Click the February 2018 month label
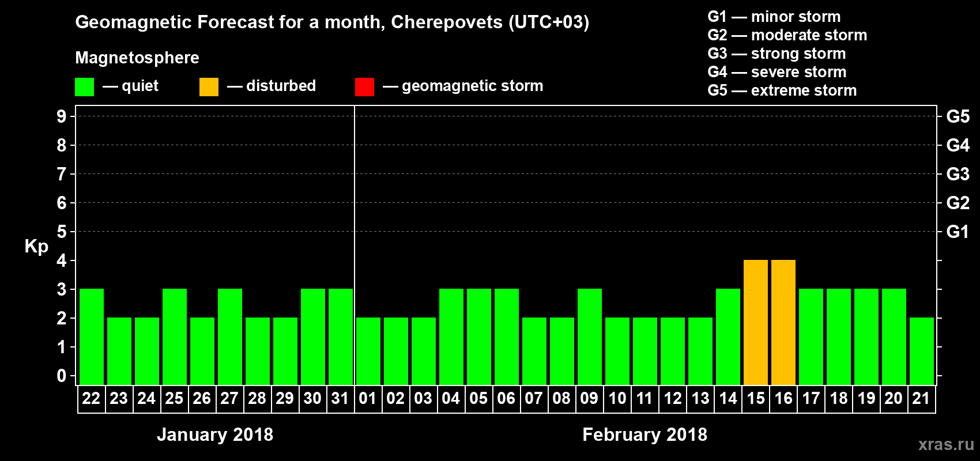Viewport: 980px width, 461px height. click(x=644, y=434)
